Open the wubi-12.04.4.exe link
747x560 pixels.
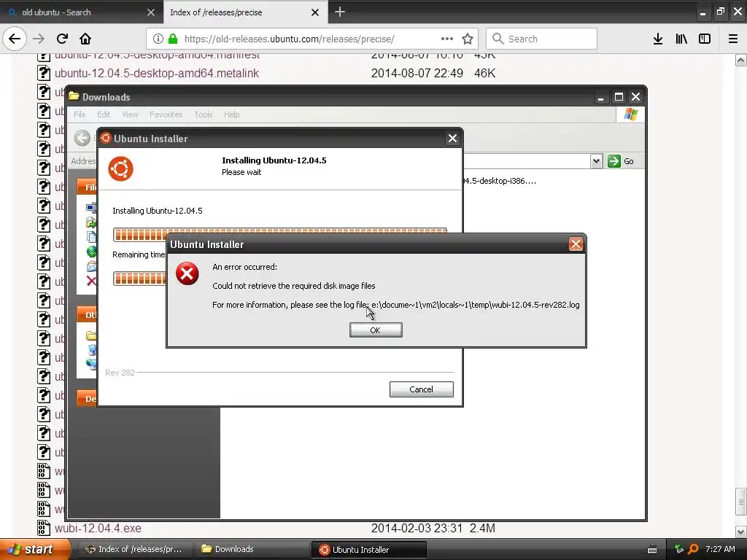point(98,528)
